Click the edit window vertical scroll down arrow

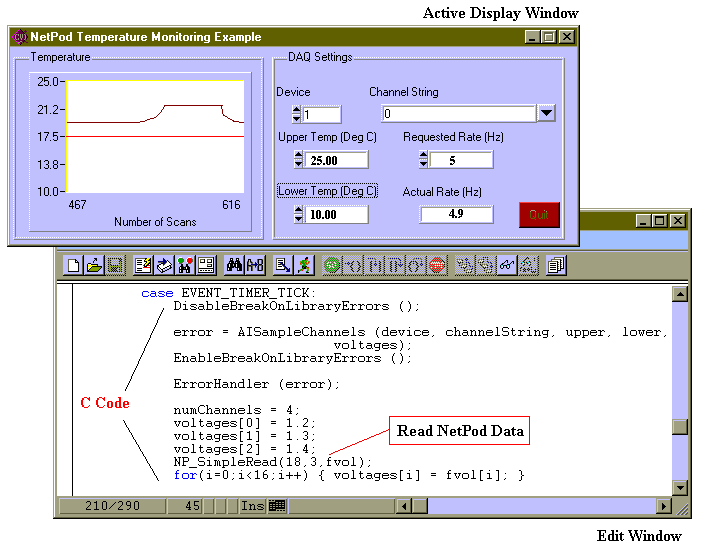coord(680,488)
